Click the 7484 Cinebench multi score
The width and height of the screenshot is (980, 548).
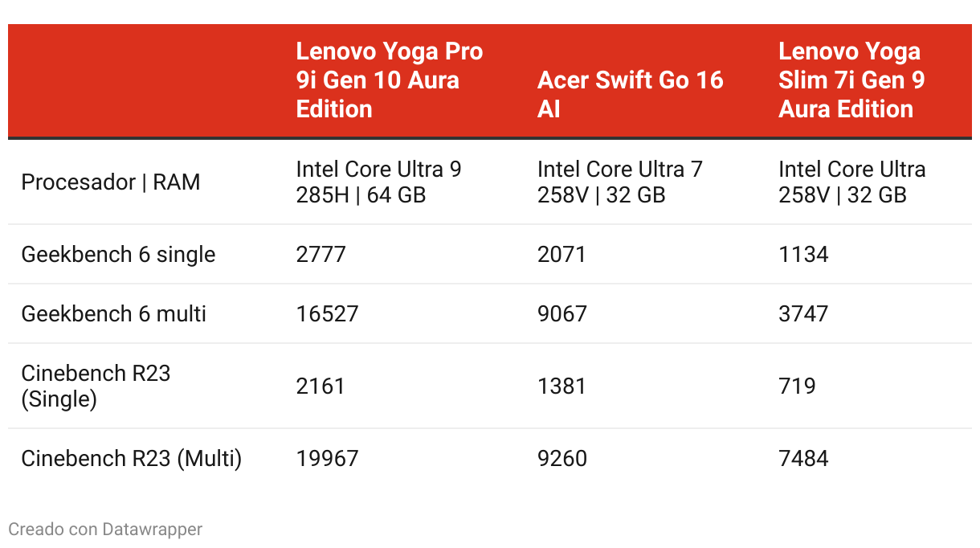pyautogui.click(x=803, y=459)
